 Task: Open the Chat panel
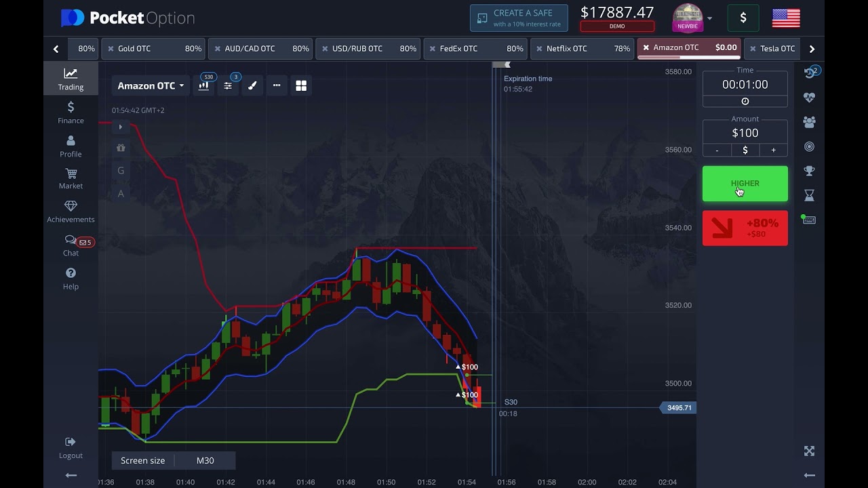coord(71,245)
